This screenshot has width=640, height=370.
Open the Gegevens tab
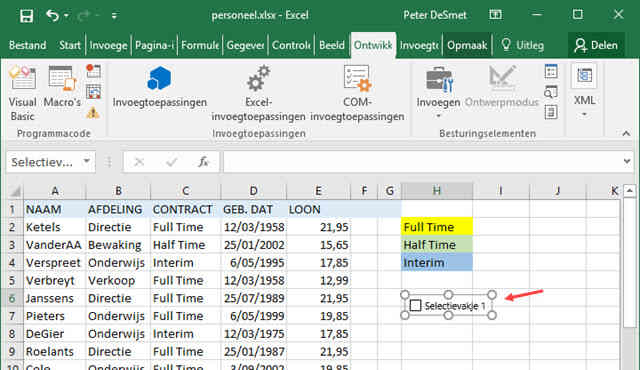coord(245,45)
